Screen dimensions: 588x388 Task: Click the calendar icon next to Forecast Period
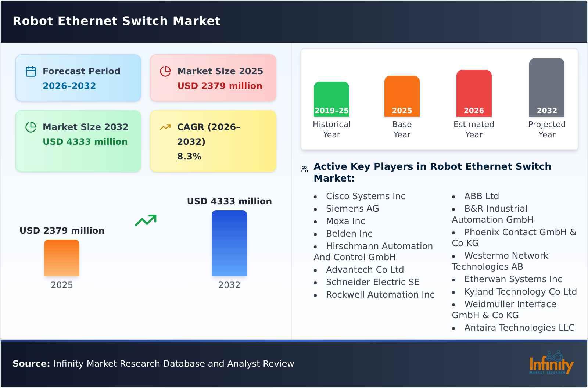point(31,71)
